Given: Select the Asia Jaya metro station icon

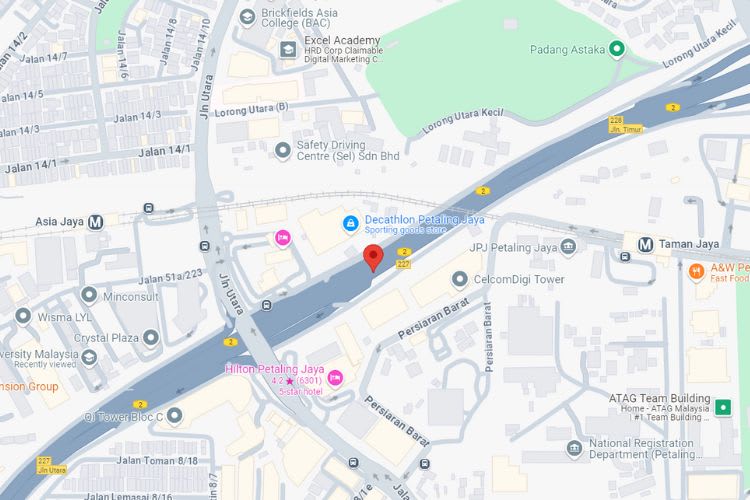Looking at the screenshot, I should pyautogui.click(x=96, y=222).
